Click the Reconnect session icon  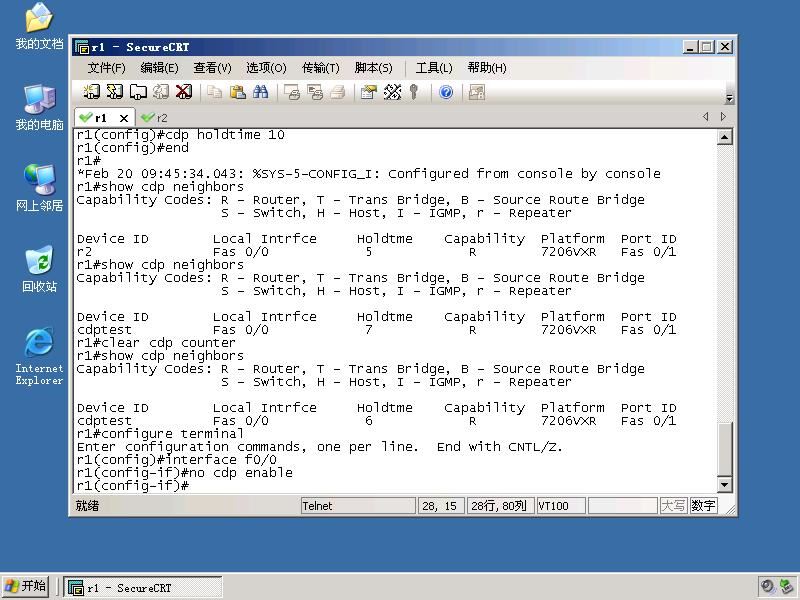[x=161, y=92]
